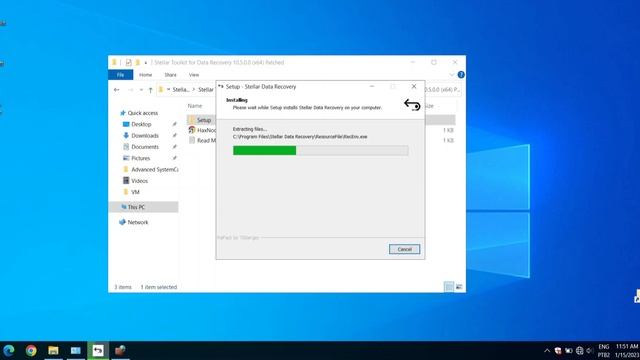640x360 pixels.
Task: Click the network globe icon in the tray
Action: [x=580, y=351]
